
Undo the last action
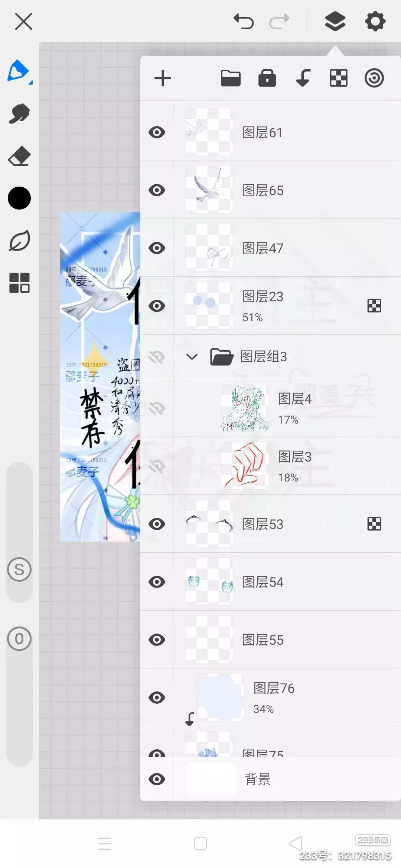click(x=244, y=21)
